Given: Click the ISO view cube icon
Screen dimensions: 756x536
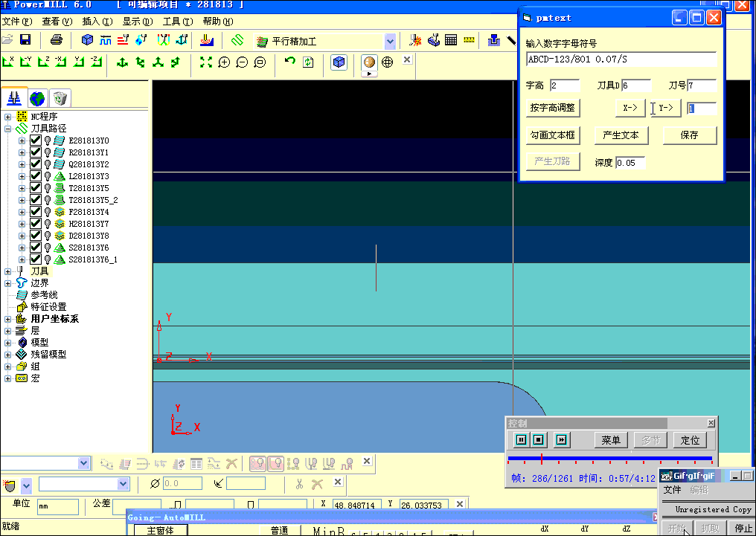Looking at the screenshot, I should 338,64.
